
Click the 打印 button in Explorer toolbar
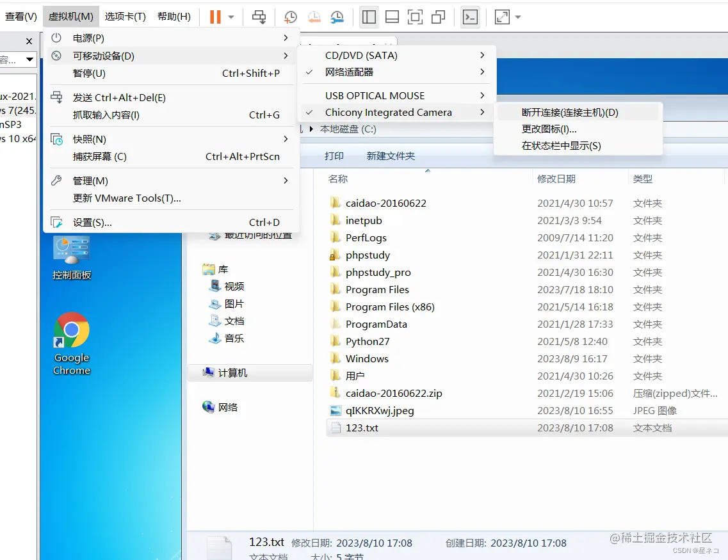click(x=334, y=156)
